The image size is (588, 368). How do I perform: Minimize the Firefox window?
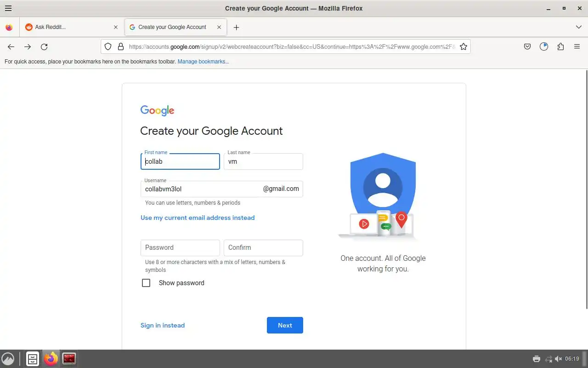coord(548,8)
